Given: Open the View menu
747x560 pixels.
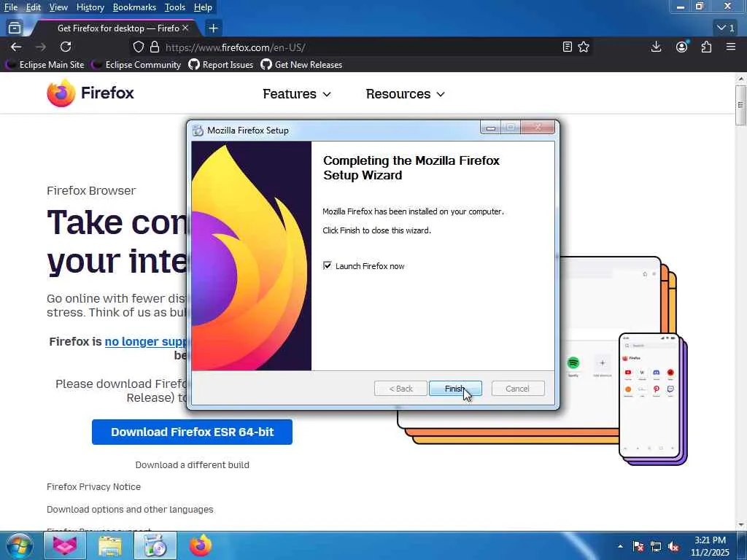Looking at the screenshot, I should [58, 7].
